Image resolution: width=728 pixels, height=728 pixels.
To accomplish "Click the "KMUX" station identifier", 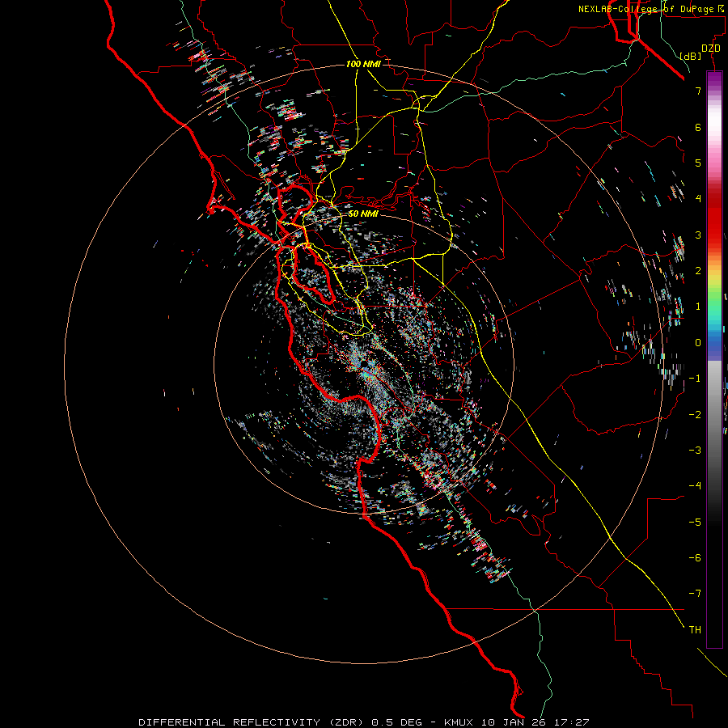I will tap(460, 722).
